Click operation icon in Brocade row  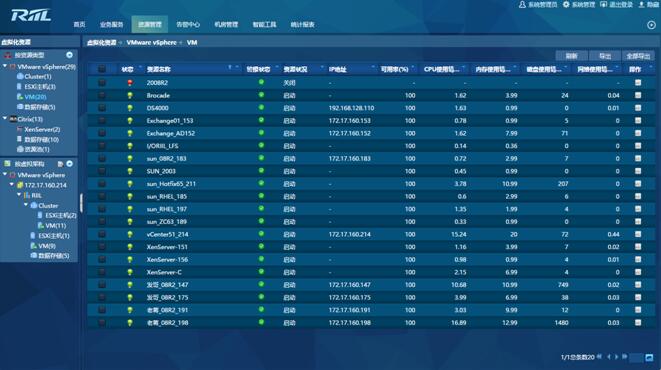point(638,95)
